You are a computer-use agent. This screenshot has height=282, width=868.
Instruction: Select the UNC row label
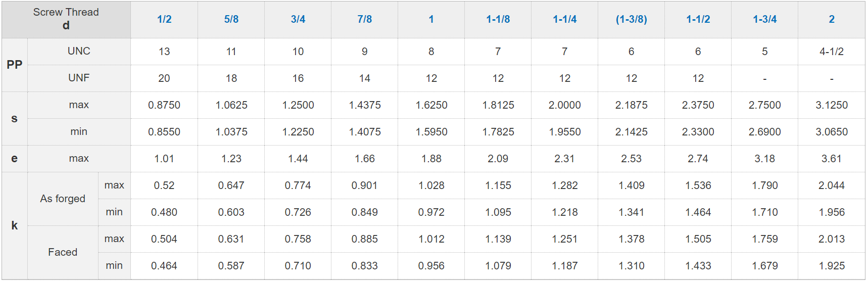[79, 52]
